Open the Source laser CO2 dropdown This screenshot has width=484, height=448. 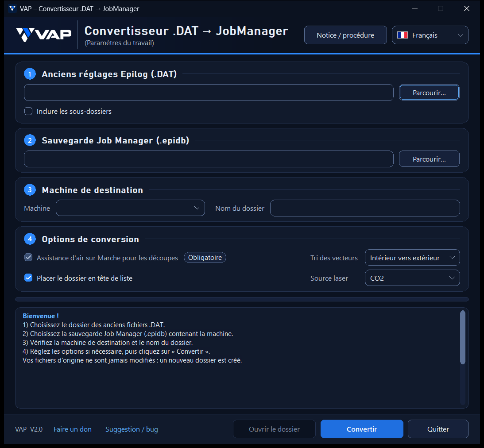412,278
